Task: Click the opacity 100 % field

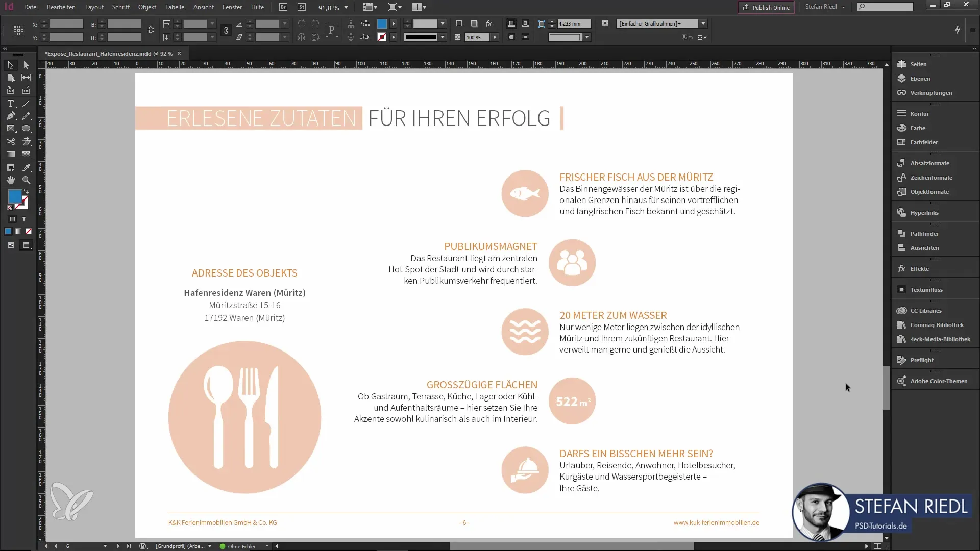Action: click(x=477, y=37)
